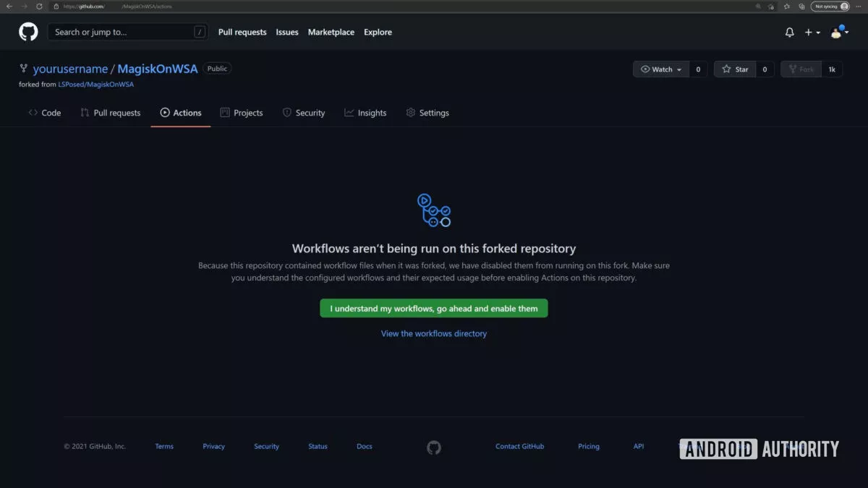The width and height of the screenshot is (868, 488).
Task: Star the MagiskOnWSA repository
Action: [x=735, y=69]
